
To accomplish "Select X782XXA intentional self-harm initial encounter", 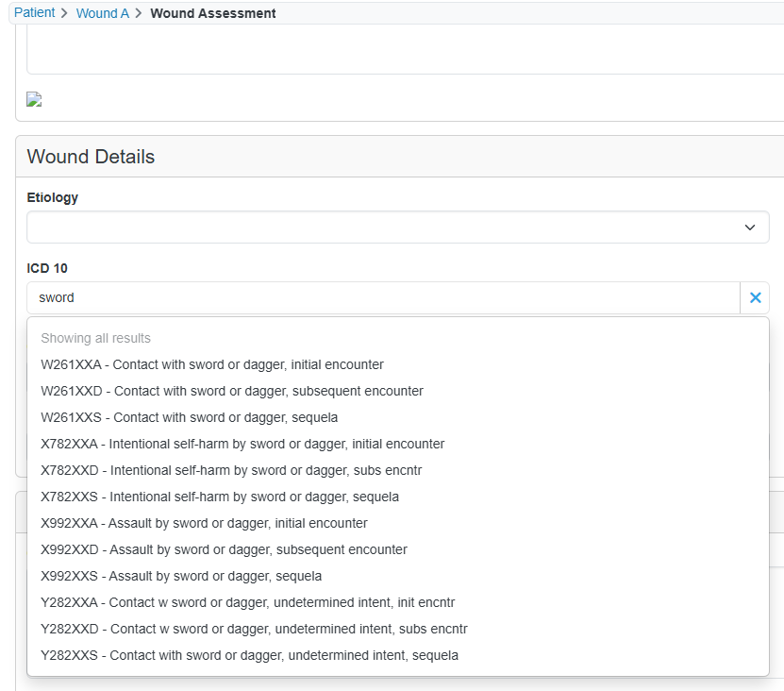I will coord(397,444).
